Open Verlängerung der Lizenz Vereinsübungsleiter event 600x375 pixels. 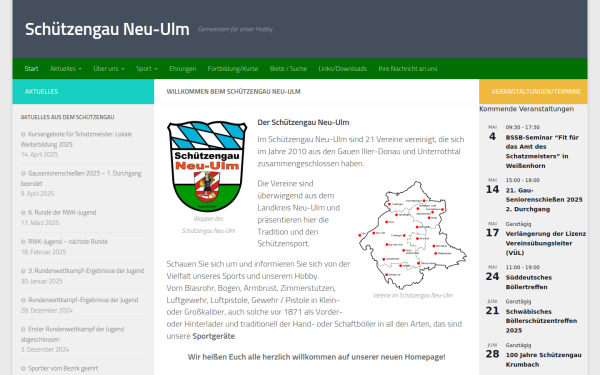tap(546, 243)
